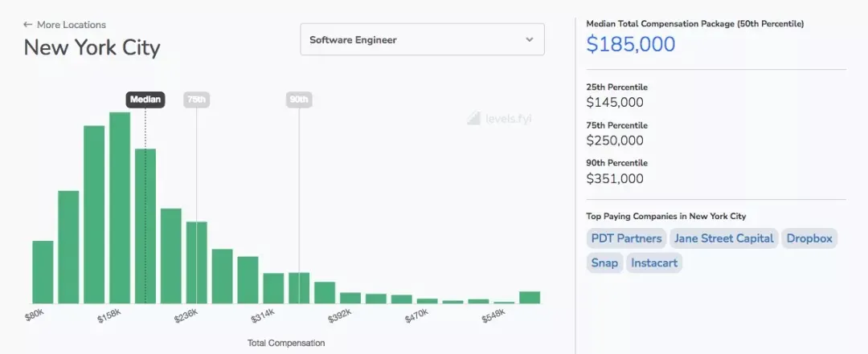This screenshot has height=354, width=868.
Task: Click the last histogram bar on the right
Action: [530, 297]
